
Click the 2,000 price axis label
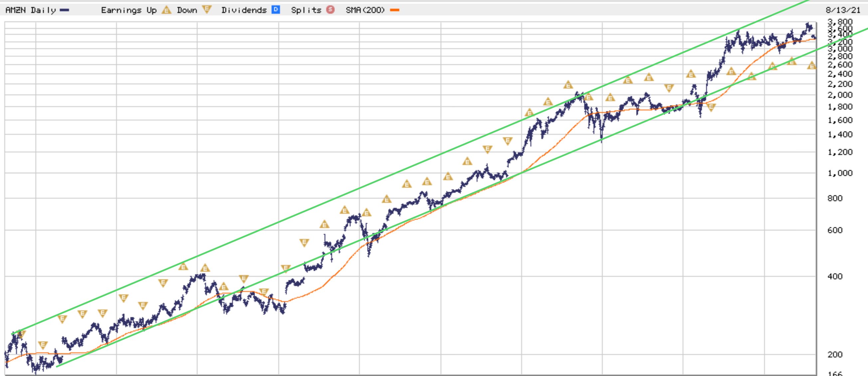click(x=840, y=95)
